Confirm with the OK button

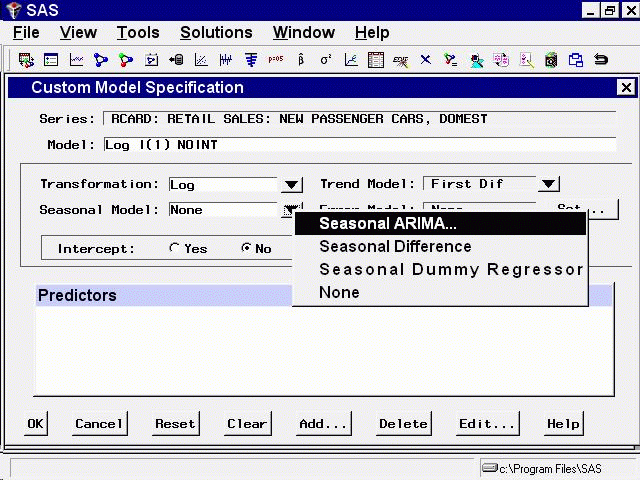pos(36,424)
